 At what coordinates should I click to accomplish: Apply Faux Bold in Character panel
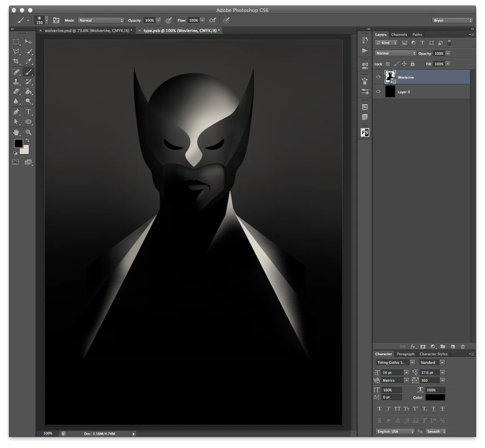point(379,408)
